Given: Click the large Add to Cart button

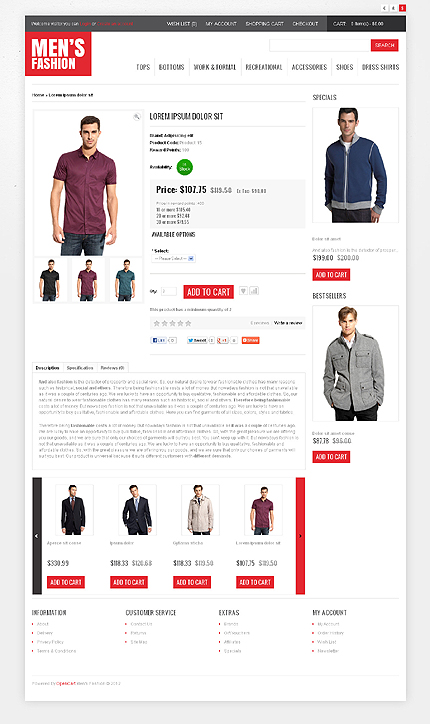Looking at the screenshot, I should tap(208, 292).
